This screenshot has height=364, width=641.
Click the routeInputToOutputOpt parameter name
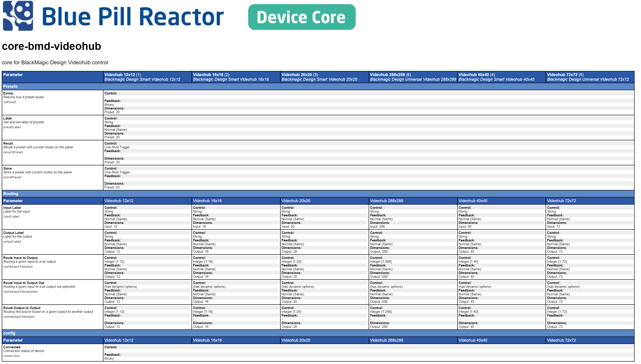pos(20,292)
